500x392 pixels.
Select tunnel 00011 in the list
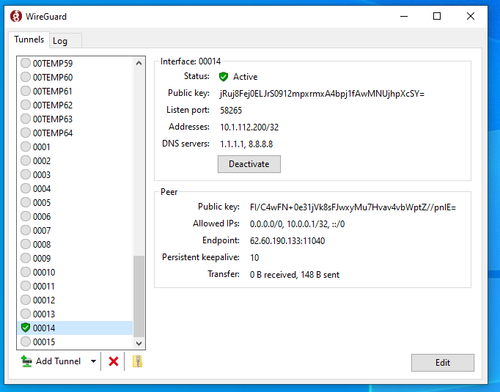tap(76, 286)
